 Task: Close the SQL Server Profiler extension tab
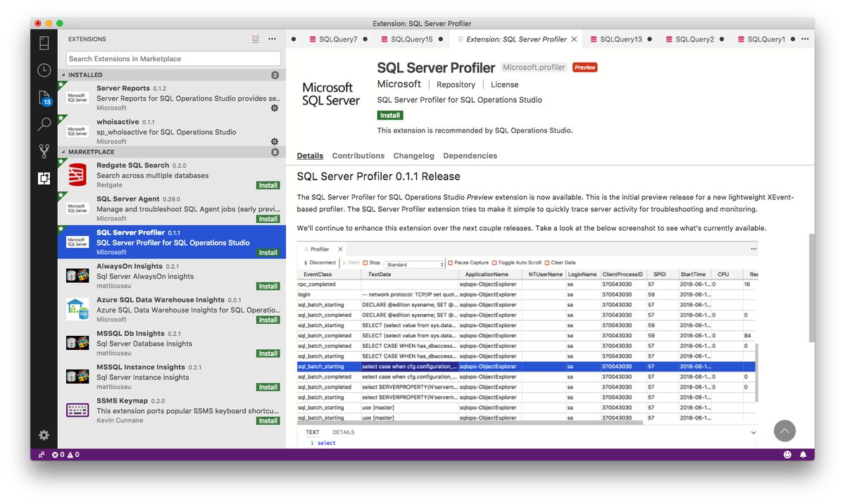(x=575, y=39)
